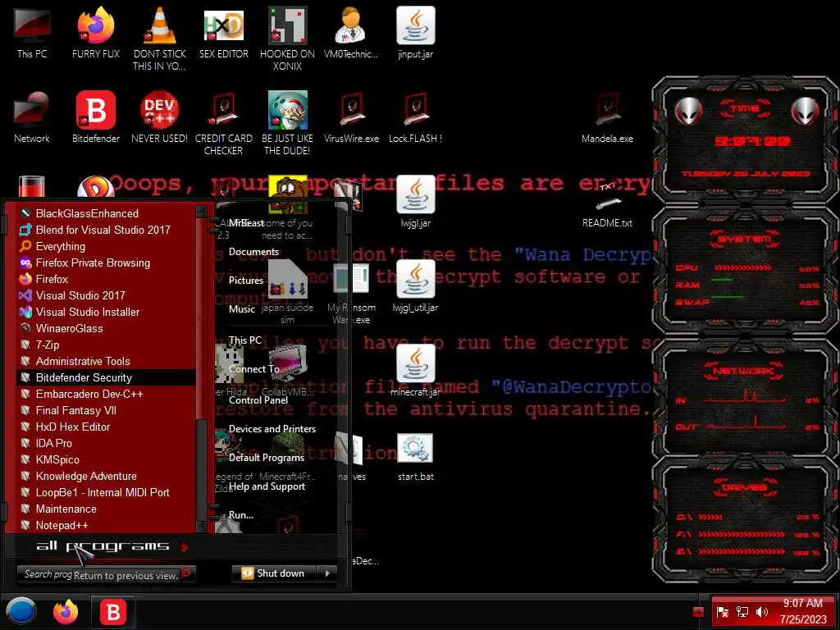Launch Bitdefender from the desktop shortcut
This screenshot has height=630, width=840.
[96, 116]
